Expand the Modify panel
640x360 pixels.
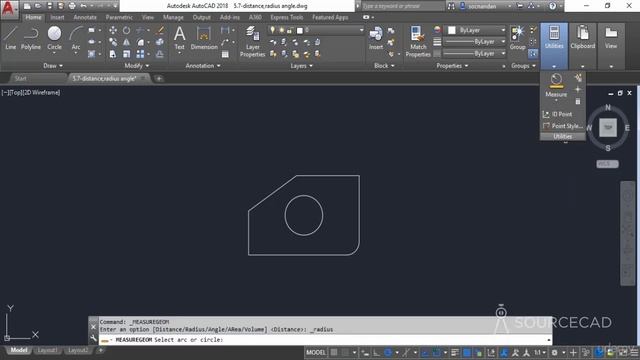point(137,66)
